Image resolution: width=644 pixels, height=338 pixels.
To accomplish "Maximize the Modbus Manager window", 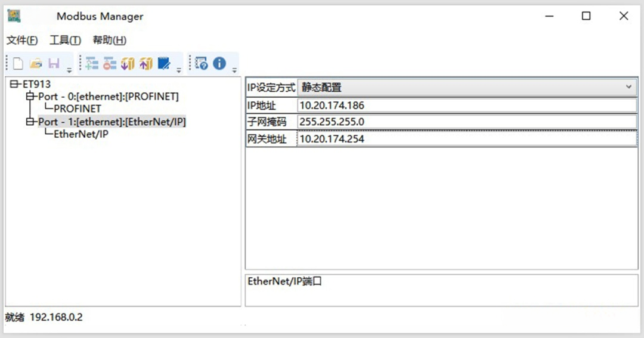I will [586, 16].
